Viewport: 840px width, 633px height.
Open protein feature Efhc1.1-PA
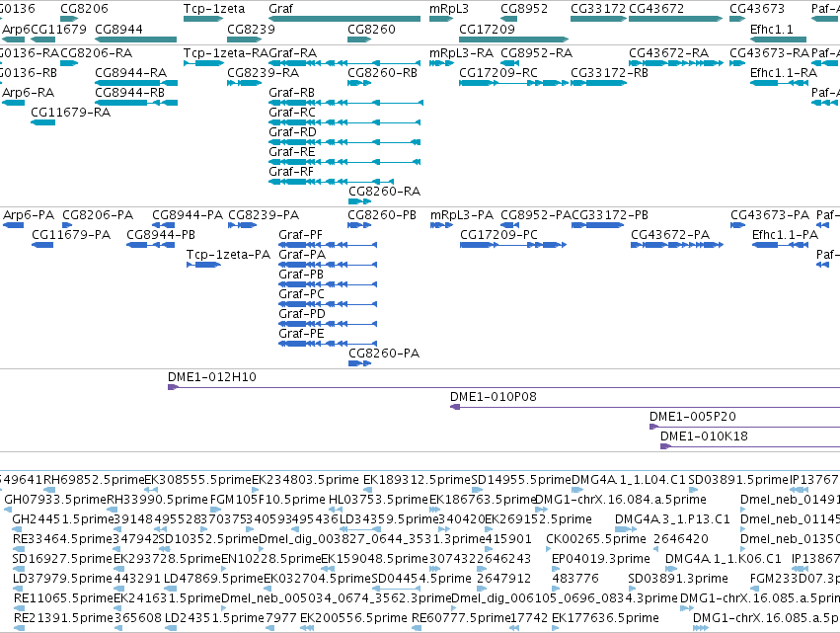(781, 245)
